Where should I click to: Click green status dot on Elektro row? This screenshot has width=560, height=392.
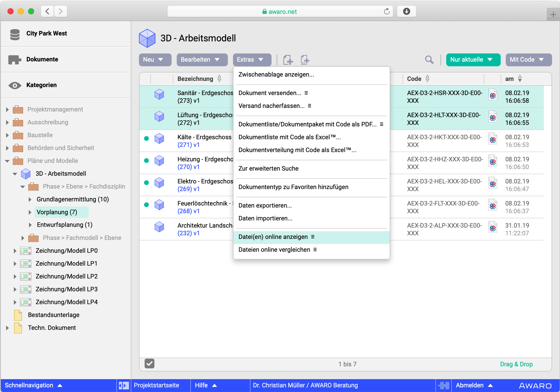146,183
